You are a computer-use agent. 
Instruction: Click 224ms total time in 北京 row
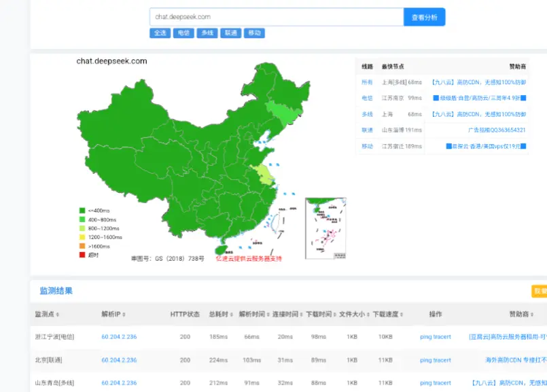click(x=218, y=360)
